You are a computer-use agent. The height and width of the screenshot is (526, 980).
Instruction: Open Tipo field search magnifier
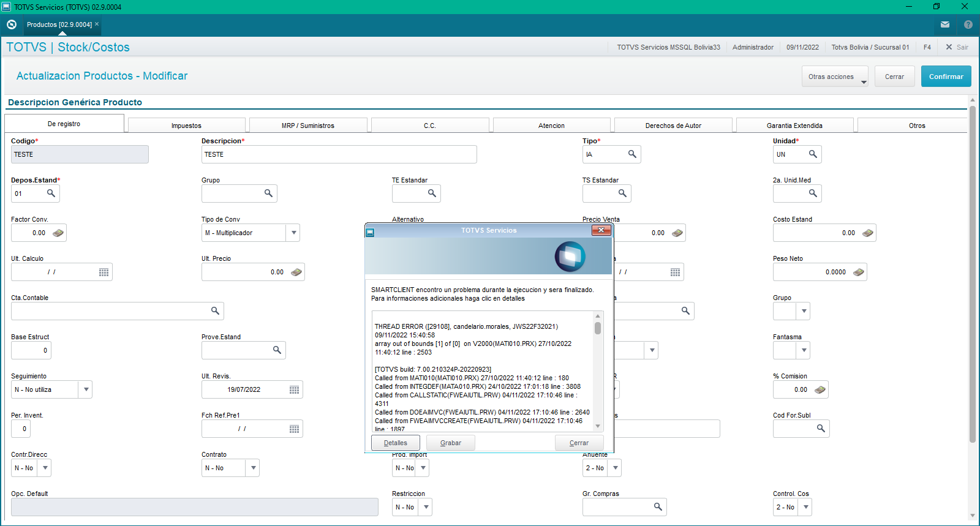click(x=632, y=154)
